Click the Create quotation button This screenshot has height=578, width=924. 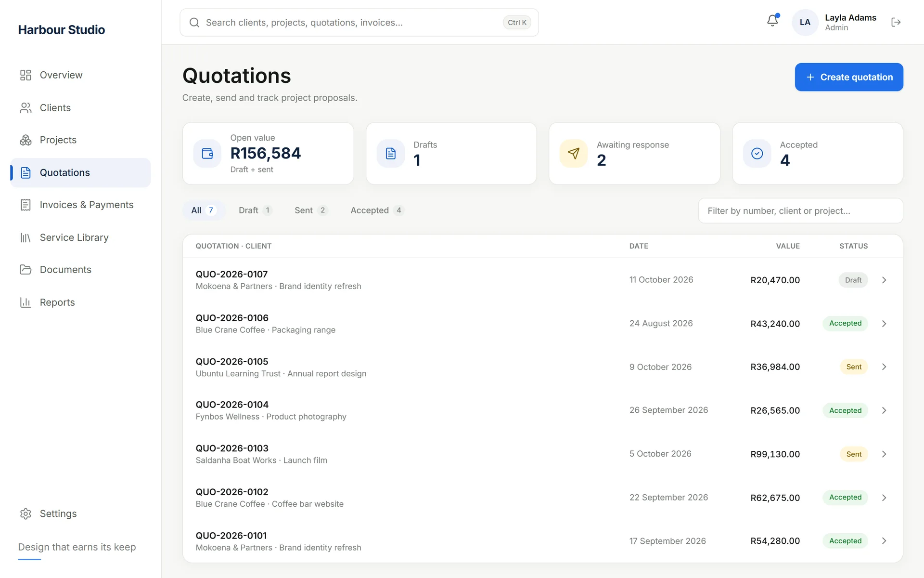849,77
